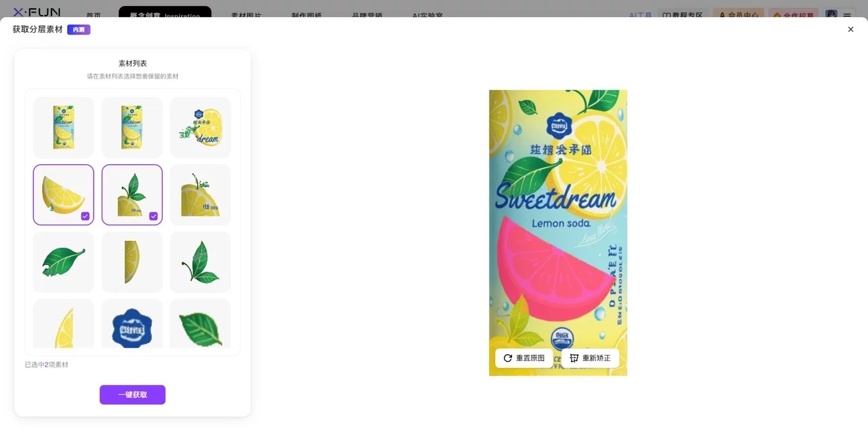Image resolution: width=868 pixels, height=431 pixels.
Task: Click the re-correct crop icon
Action: (x=574, y=358)
